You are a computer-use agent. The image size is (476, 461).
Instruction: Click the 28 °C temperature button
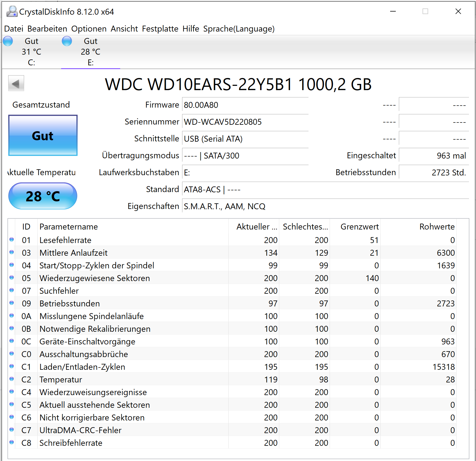pos(43,196)
